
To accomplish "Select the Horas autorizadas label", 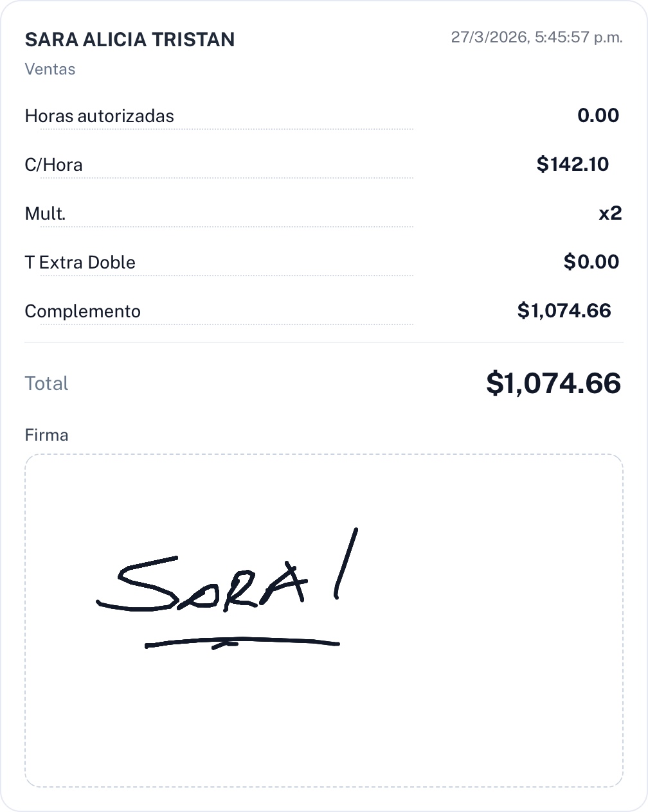I will tap(99, 116).
